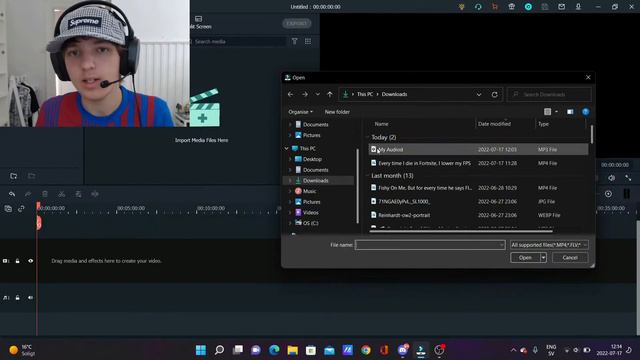
Task: Toggle the preview pane icon in dialog
Action: tap(570, 111)
